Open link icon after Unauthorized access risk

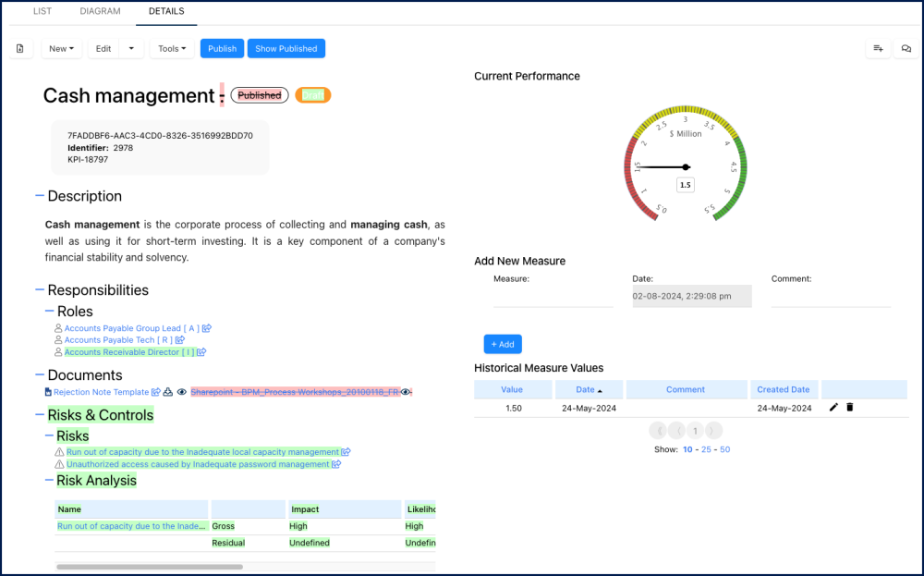tap(336, 464)
